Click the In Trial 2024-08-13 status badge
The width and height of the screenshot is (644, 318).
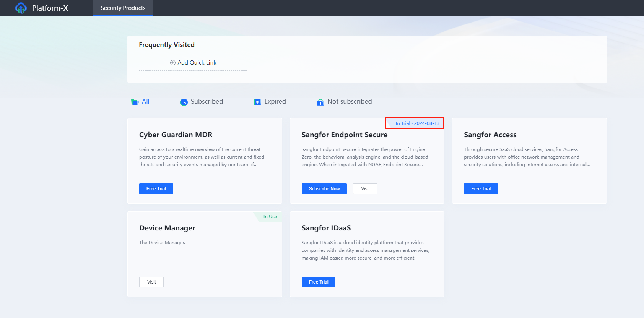pos(415,123)
